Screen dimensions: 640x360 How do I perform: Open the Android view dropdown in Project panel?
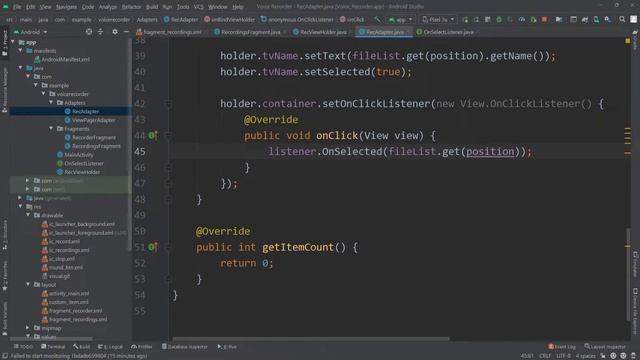coord(31,32)
